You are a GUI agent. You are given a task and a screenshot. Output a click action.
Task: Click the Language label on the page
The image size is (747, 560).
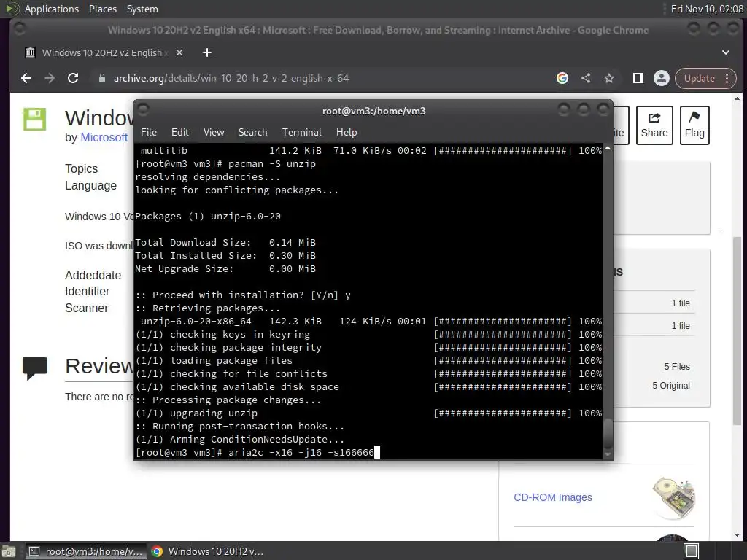pyautogui.click(x=90, y=186)
